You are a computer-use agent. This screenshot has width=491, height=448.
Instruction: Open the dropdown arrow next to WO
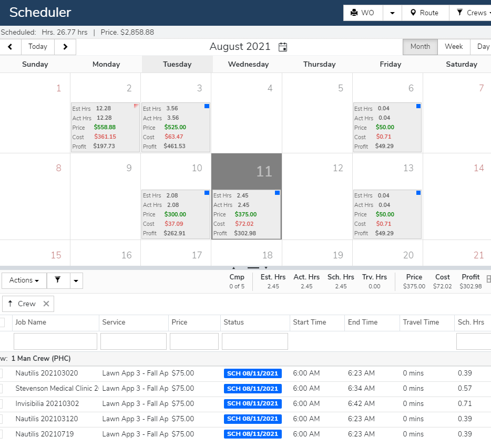pos(392,13)
